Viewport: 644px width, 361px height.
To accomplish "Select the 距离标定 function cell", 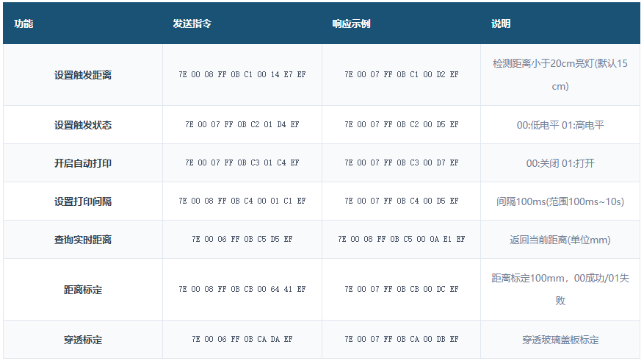I will tap(83, 290).
